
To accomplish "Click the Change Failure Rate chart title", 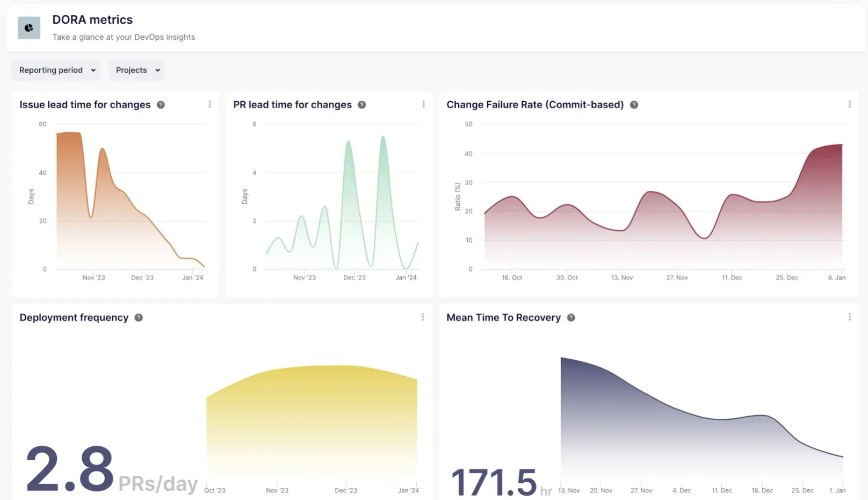I will (534, 105).
